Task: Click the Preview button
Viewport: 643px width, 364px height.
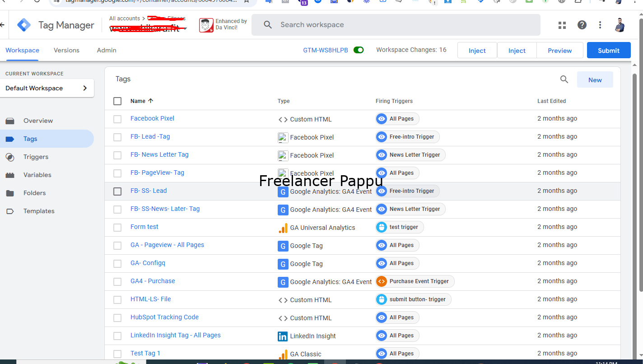Action: tap(560, 51)
